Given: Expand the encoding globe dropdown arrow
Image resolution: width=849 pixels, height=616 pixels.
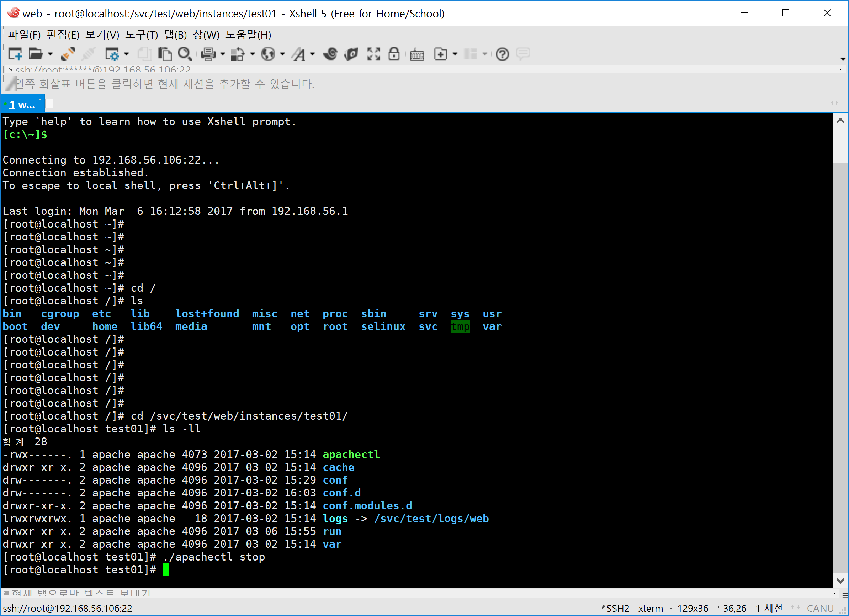Looking at the screenshot, I should 282,54.
